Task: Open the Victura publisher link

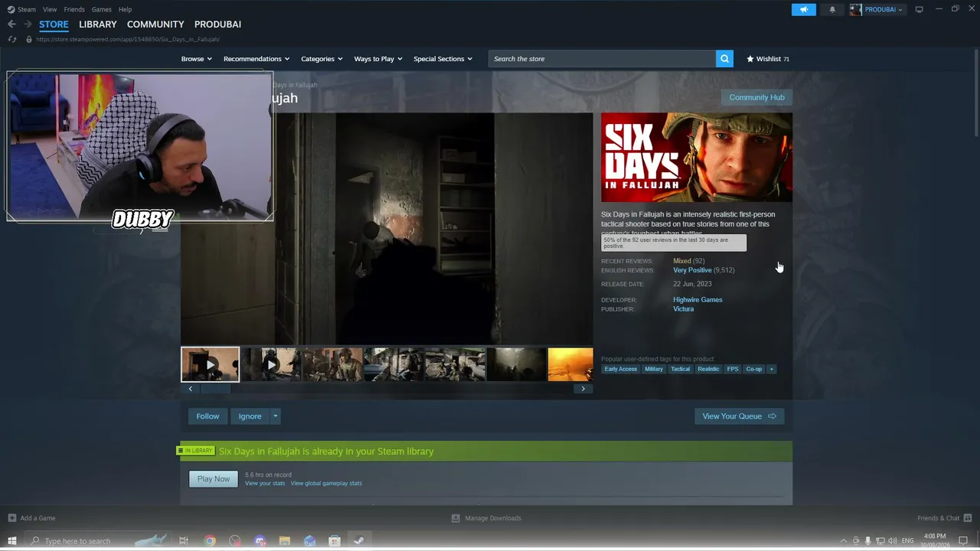Action: point(684,309)
